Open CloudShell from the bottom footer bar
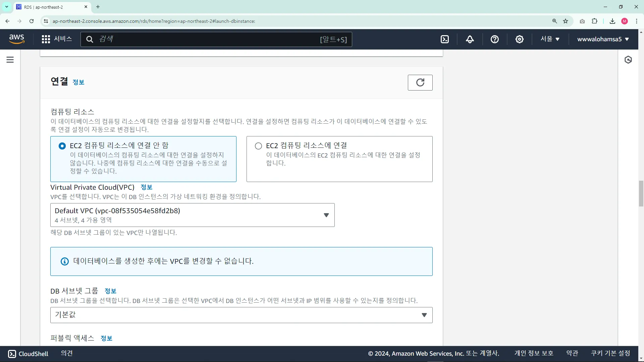644x362 pixels. (28, 354)
